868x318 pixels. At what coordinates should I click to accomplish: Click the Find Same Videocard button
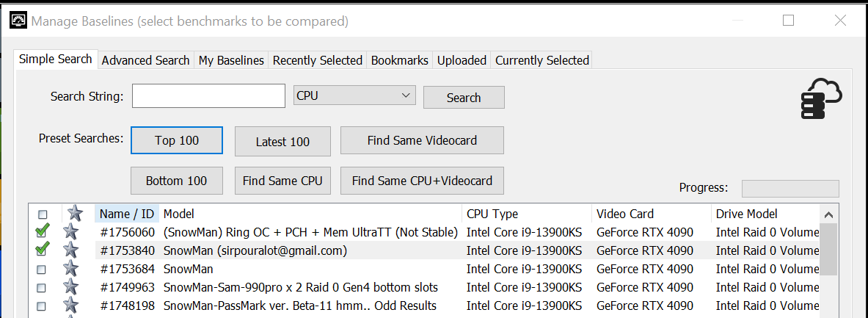[422, 140]
